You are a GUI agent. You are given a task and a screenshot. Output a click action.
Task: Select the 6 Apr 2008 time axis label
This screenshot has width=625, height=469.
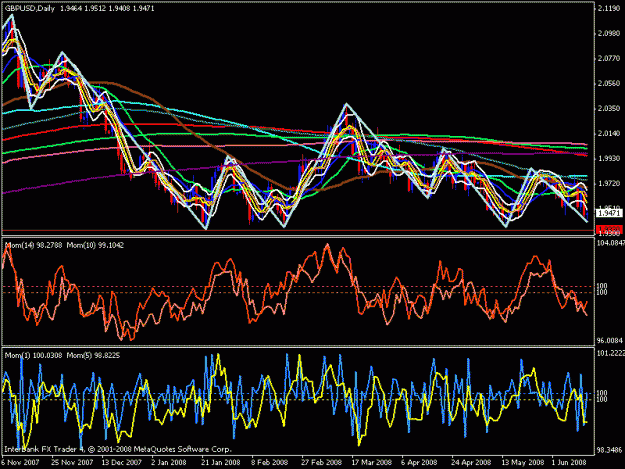click(x=419, y=462)
